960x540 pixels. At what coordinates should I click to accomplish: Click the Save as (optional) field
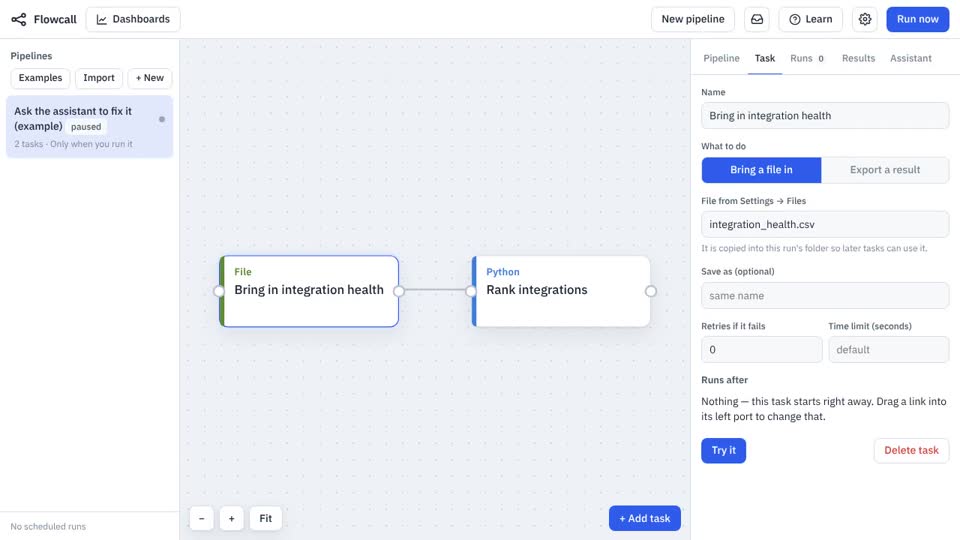pyautogui.click(x=825, y=296)
